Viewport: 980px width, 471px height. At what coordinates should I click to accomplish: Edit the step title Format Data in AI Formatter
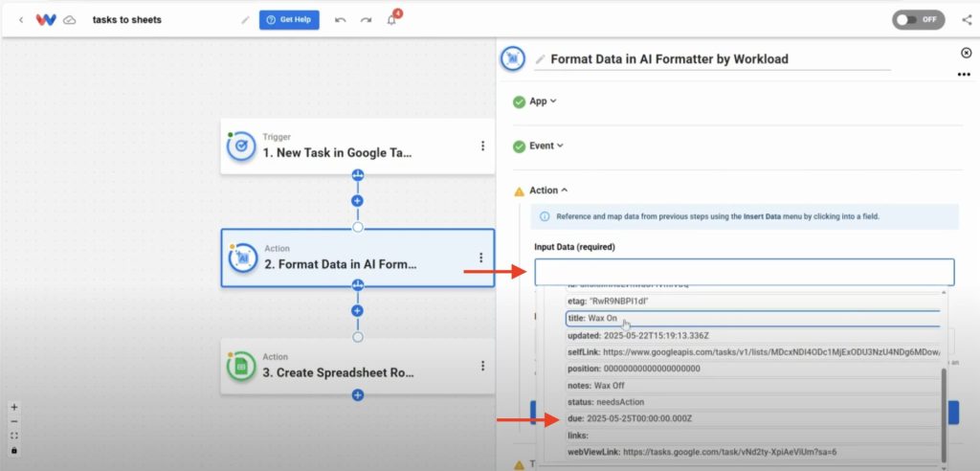click(669, 59)
